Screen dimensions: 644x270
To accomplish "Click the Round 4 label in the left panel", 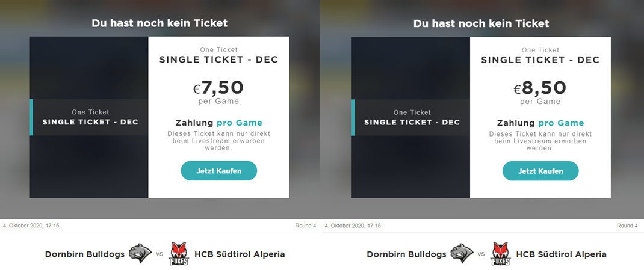I will click(x=305, y=226).
